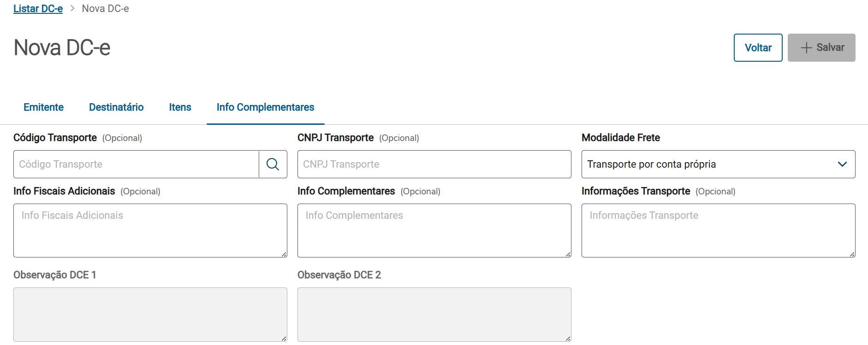The height and width of the screenshot is (345, 868).
Task: Open the Destinatário tab
Action: tap(116, 107)
